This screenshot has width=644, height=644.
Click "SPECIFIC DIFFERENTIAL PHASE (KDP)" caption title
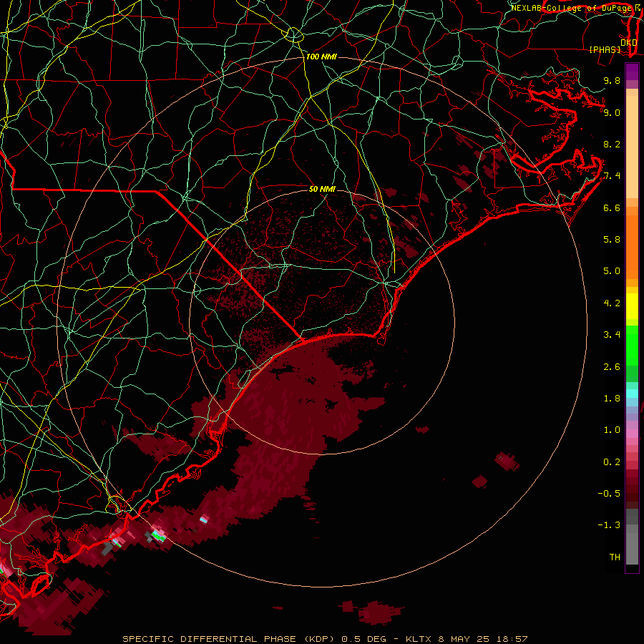click(x=230, y=639)
